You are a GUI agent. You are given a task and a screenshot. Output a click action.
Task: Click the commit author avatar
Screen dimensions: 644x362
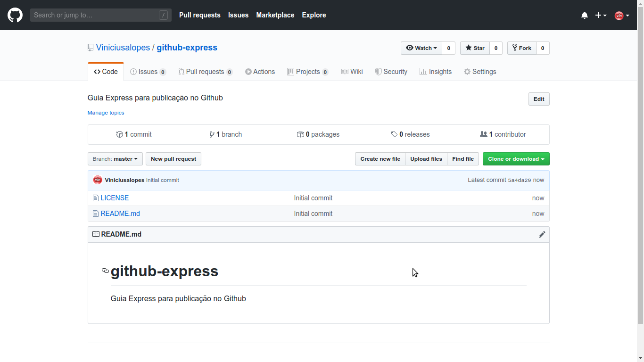(x=98, y=180)
